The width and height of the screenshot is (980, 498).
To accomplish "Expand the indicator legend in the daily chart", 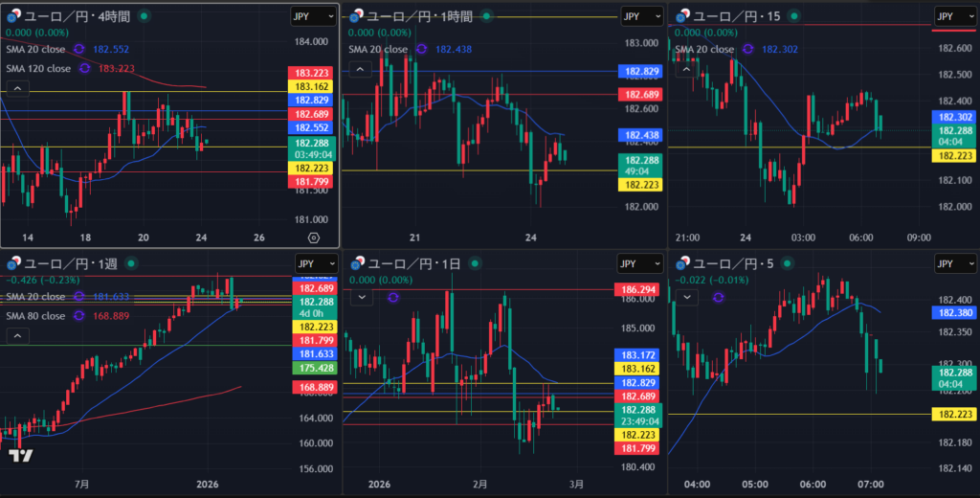I will click(x=362, y=298).
